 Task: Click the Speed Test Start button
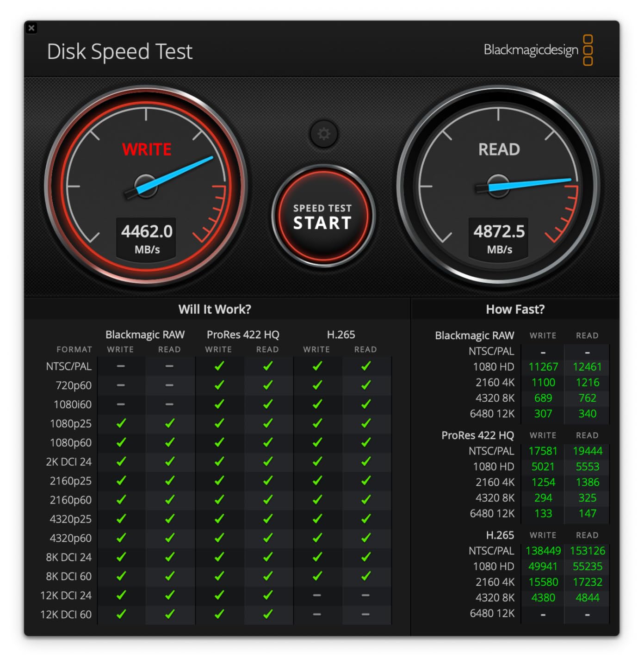[322, 216]
